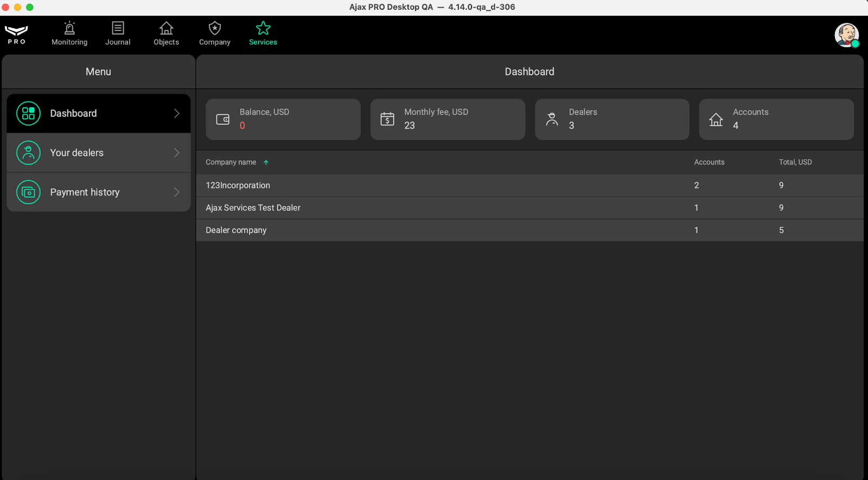This screenshot has width=868, height=480.
Task: Click the Balance, USD summary card
Action: tap(283, 119)
